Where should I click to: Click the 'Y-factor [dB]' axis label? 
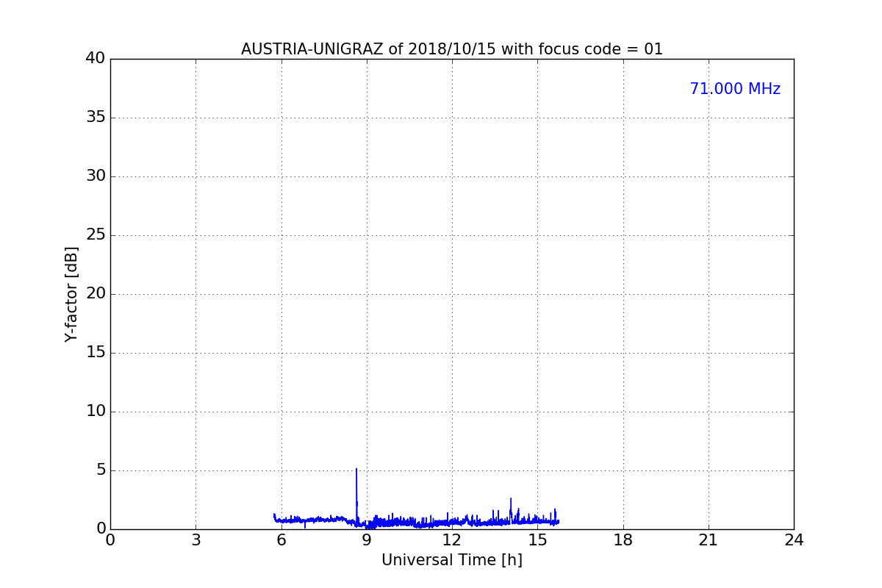point(71,294)
